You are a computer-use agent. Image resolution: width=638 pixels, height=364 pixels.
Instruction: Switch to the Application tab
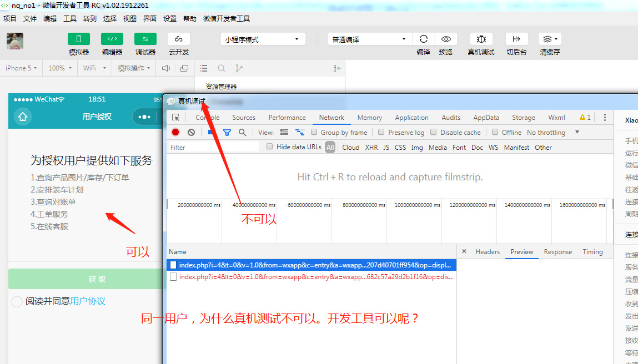point(411,118)
